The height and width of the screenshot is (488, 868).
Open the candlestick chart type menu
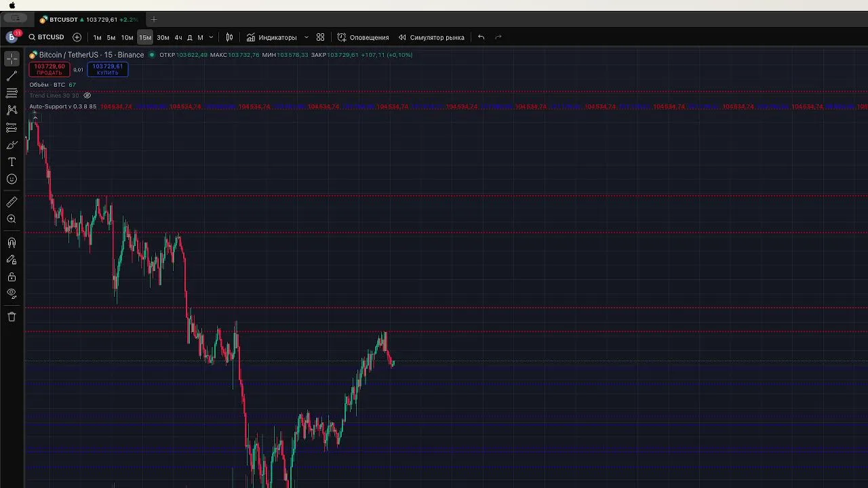[229, 37]
